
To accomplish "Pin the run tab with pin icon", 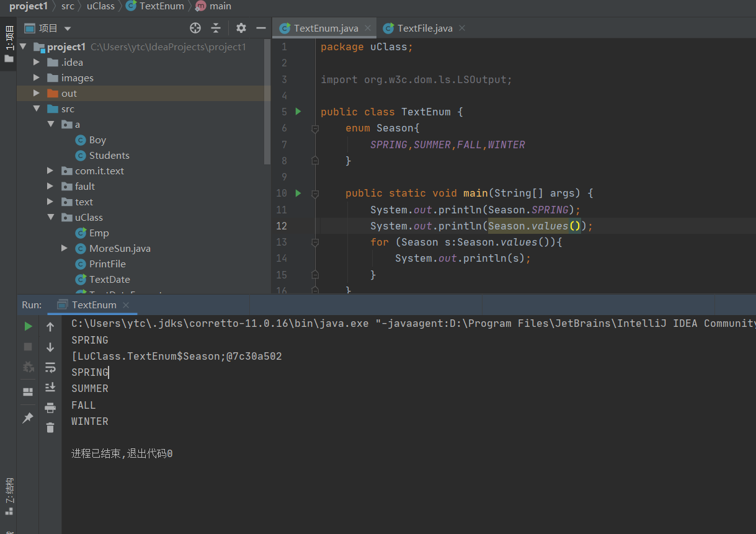I will (28, 419).
